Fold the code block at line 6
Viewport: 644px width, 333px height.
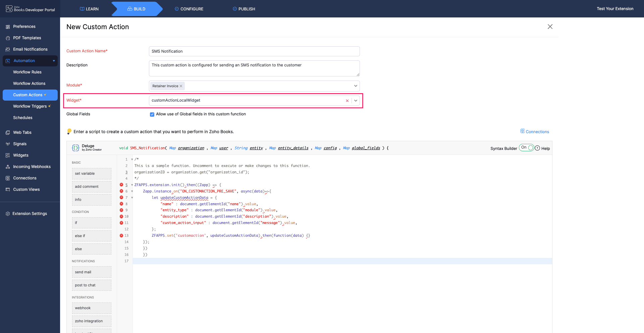point(132,191)
